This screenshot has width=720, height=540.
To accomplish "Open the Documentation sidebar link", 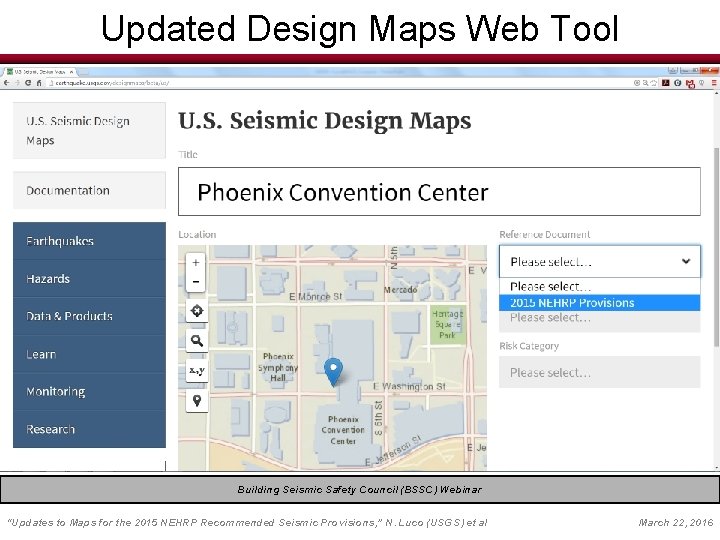I will point(89,191).
